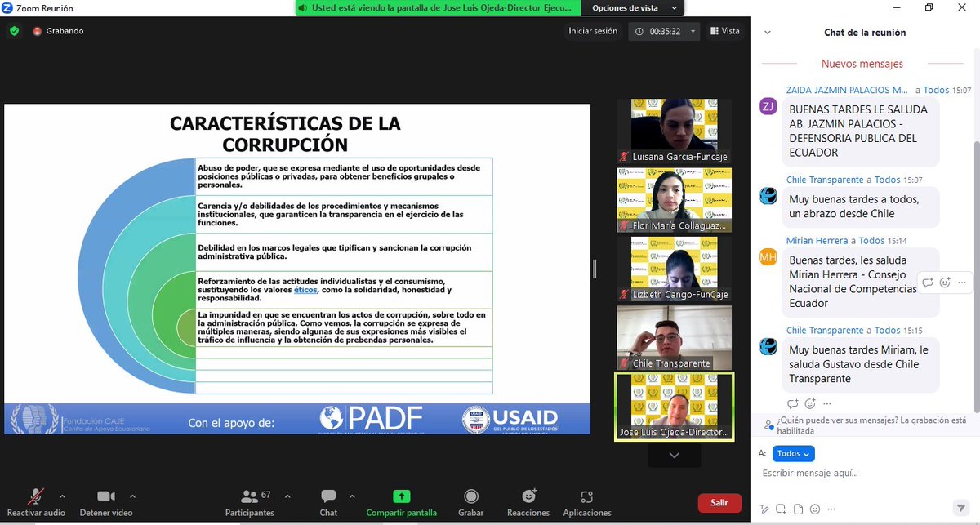Add emoji reaction under Gustavo's last message
The height and width of the screenshot is (525, 980).
[x=810, y=403]
